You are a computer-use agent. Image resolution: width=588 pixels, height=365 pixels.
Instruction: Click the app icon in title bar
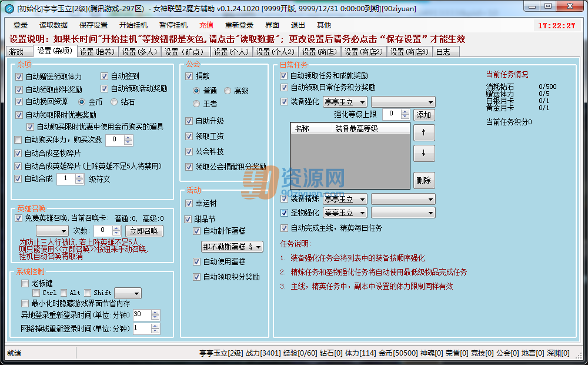pyautogui.click(x=9, y=8)
